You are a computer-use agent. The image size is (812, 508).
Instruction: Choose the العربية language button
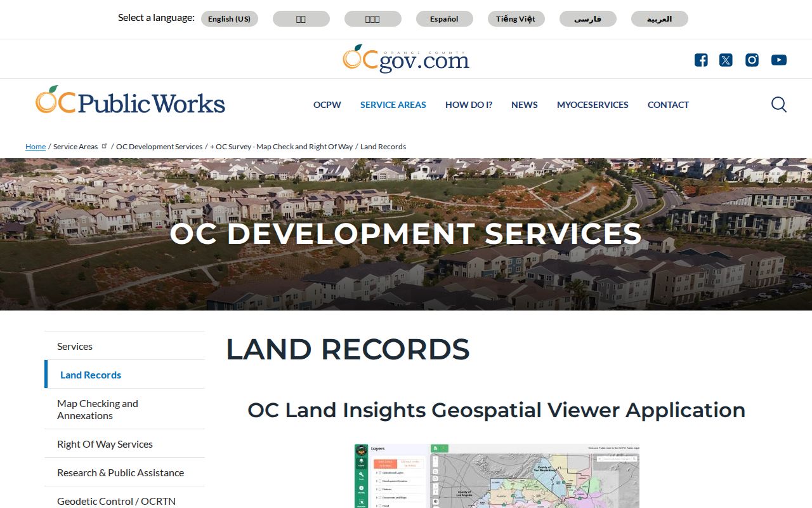coord(660,19)
